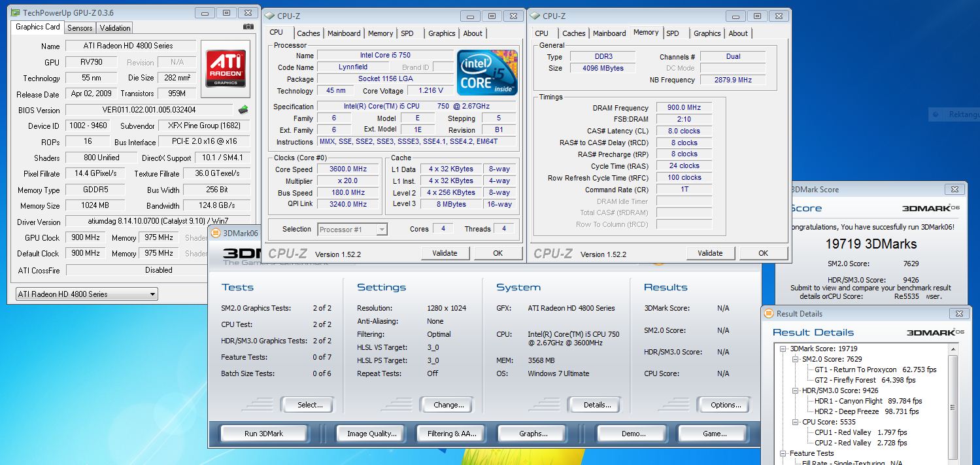Open Filtering & AA... in 3DMark06

tap(452, 434)
